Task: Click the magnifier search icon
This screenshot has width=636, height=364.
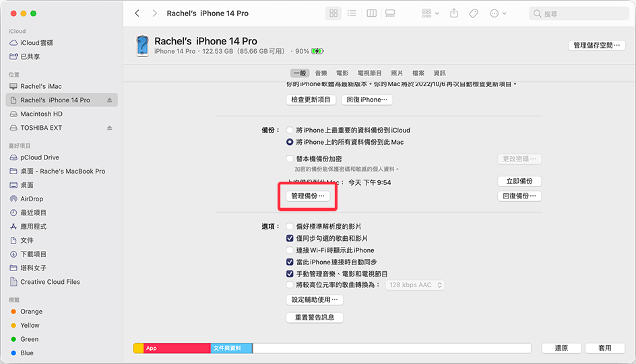Action: 538,13
